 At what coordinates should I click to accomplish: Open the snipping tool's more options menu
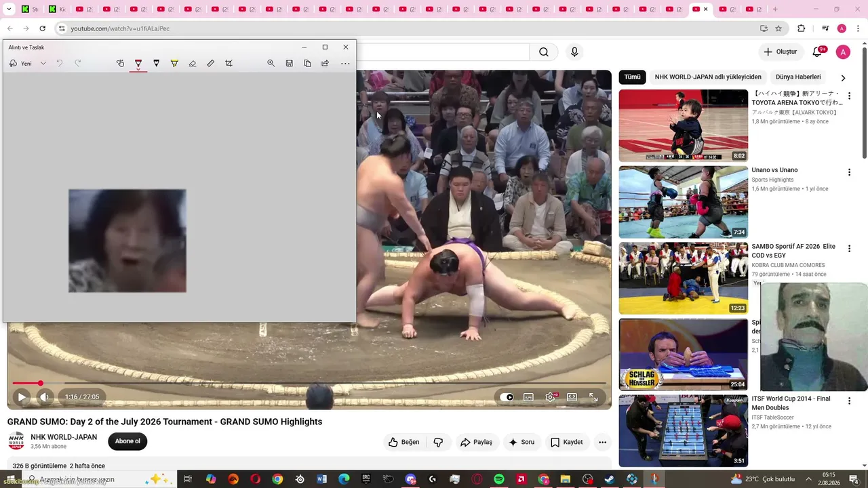tap(345, 63)
